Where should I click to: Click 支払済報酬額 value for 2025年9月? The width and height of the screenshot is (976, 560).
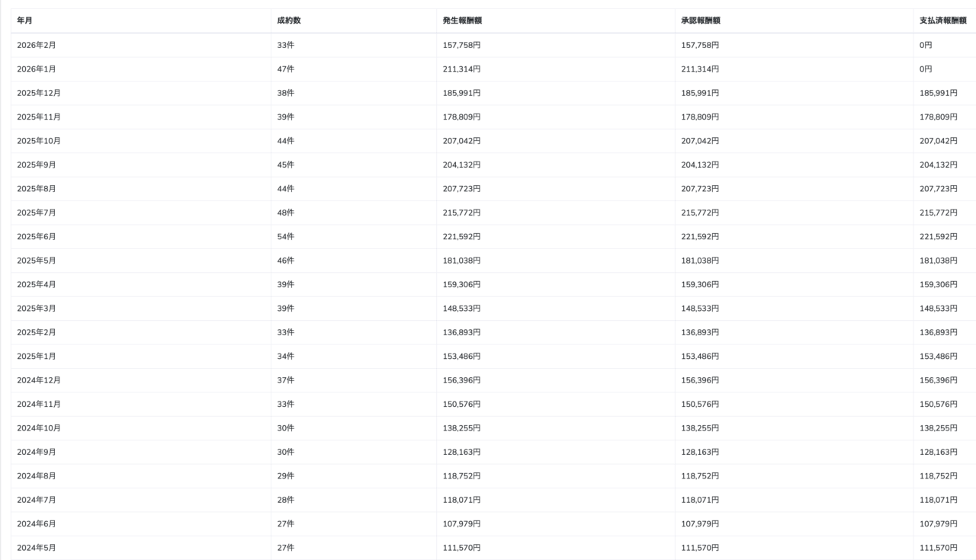(x=939, y=165)
